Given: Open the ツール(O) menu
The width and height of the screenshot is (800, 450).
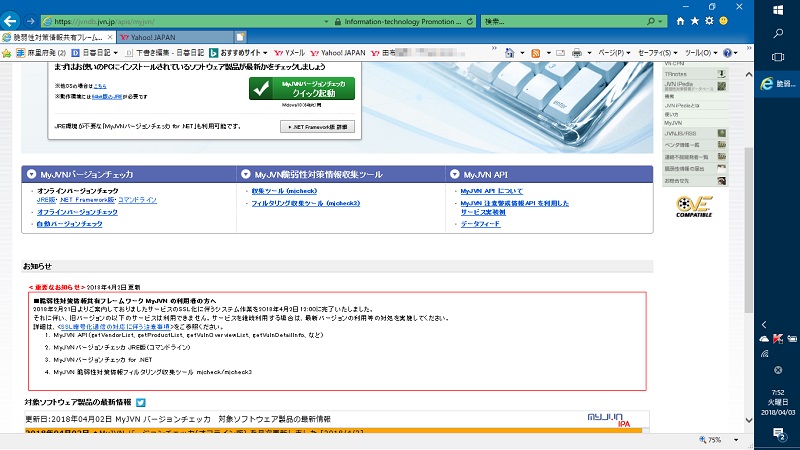Looking at the screenshot, I should tap(701, 53).
